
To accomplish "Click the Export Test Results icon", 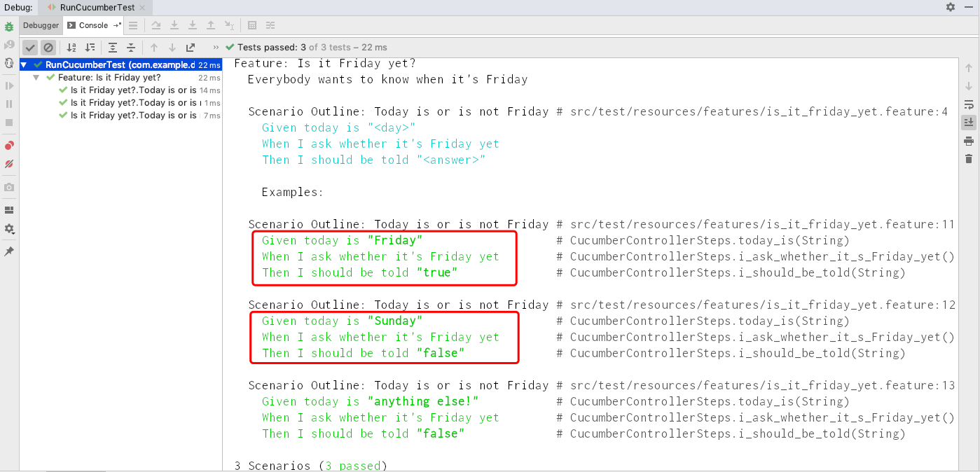I will pyautogui.click(x=191, y=48).
